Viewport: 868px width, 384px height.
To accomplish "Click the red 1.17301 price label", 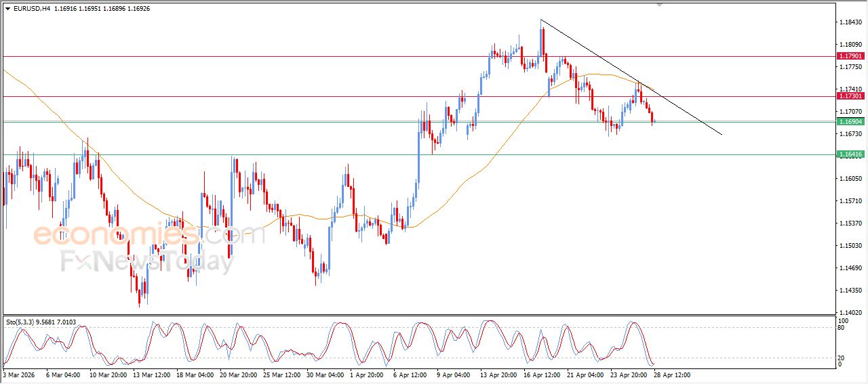I will [850, 96].
